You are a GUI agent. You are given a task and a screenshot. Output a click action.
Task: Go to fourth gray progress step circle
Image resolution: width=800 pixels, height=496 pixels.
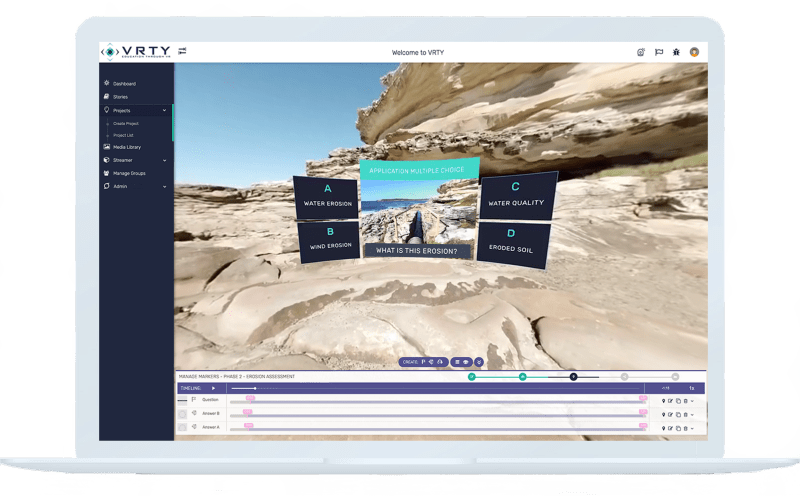coord(624,377)
